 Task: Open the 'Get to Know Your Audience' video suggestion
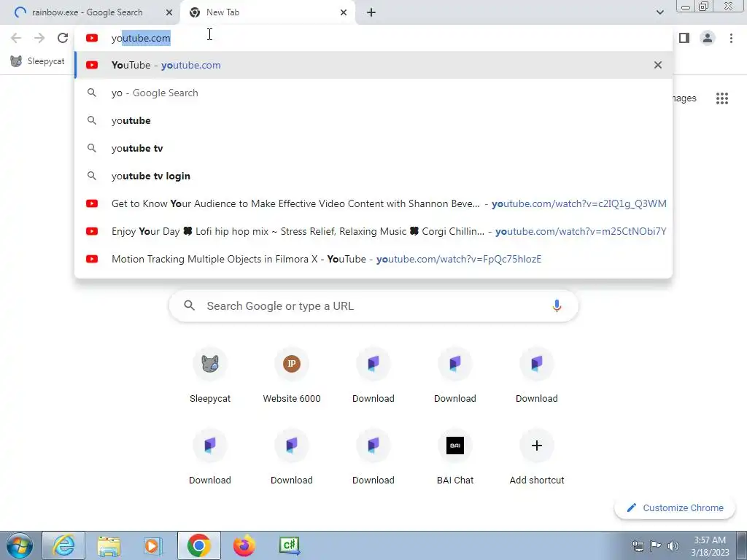373,203
